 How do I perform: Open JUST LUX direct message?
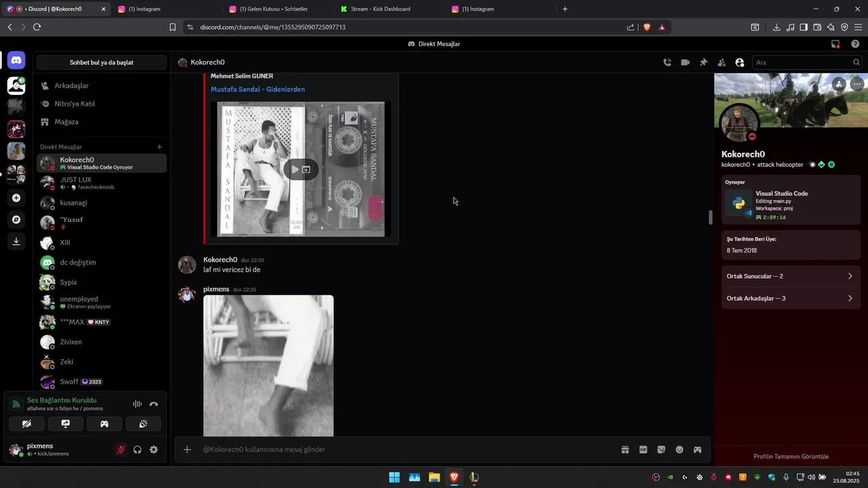point(102,183)
